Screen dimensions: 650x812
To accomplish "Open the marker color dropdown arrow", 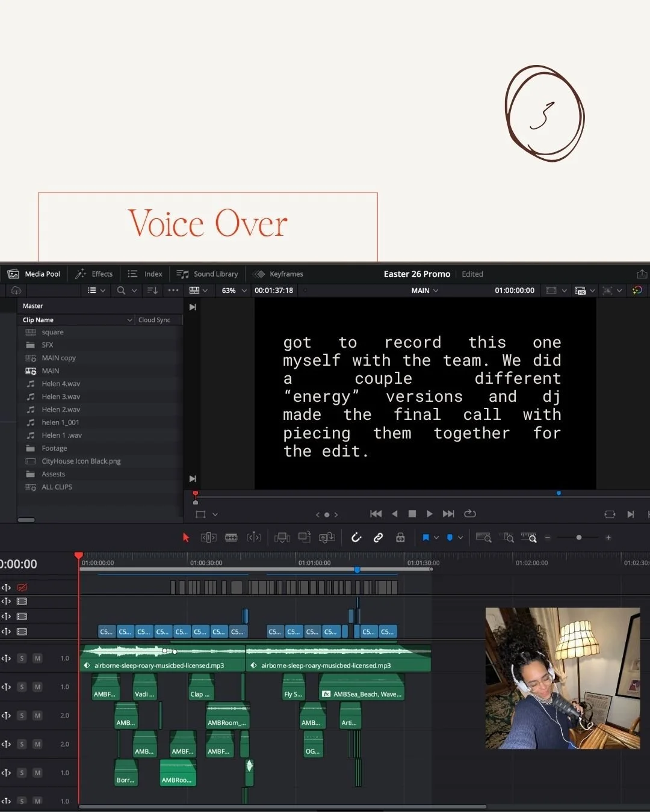I will pos(460,538).
